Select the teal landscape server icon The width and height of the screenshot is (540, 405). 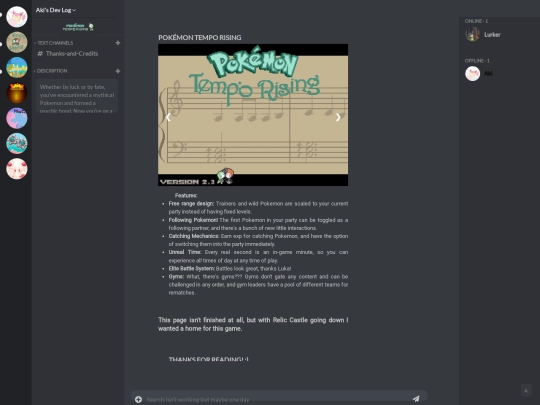[x=17, y=144]
